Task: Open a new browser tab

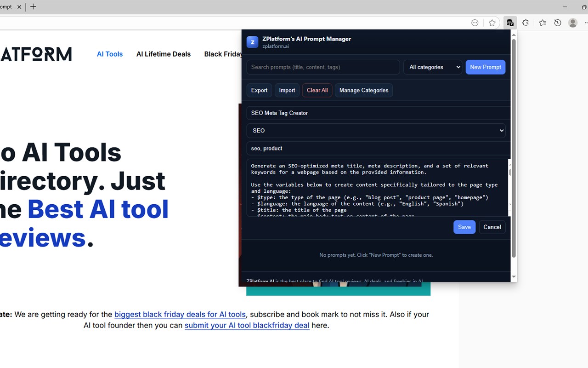Action: point(33,7)
